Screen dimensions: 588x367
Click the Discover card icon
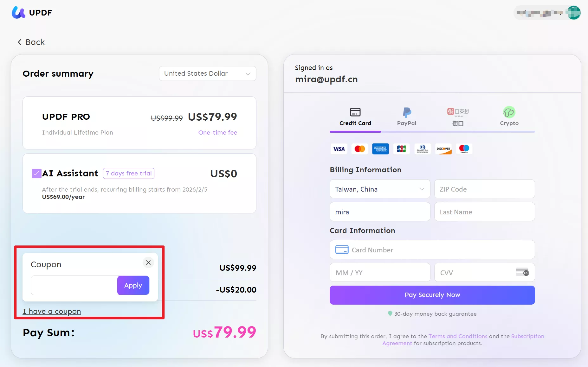coord(443,149)
